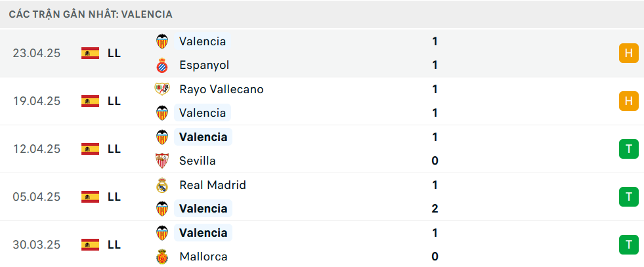Open the Mallorca team link

tap(204, 257)
